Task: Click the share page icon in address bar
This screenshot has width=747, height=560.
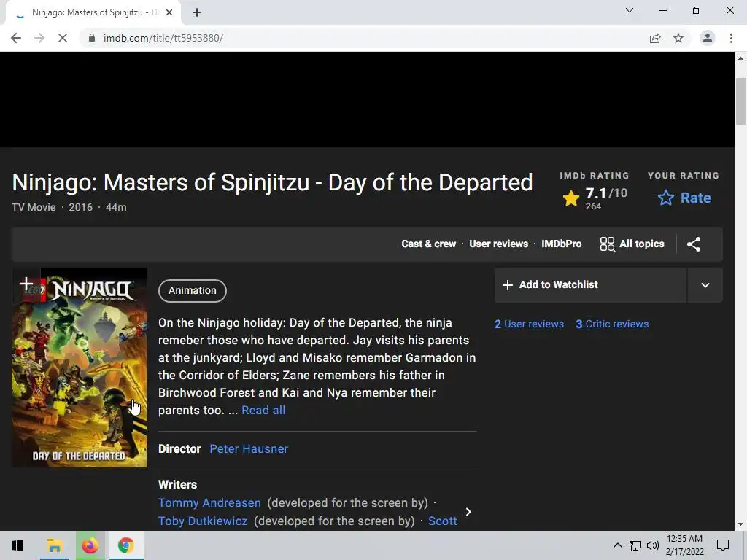Action: pyautogui.click(x=655, y=38)
